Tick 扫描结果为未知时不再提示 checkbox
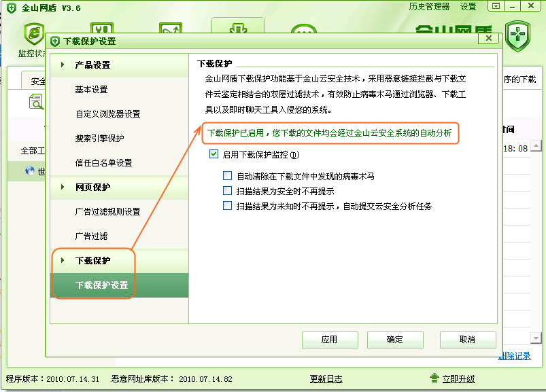 (227, 206)
